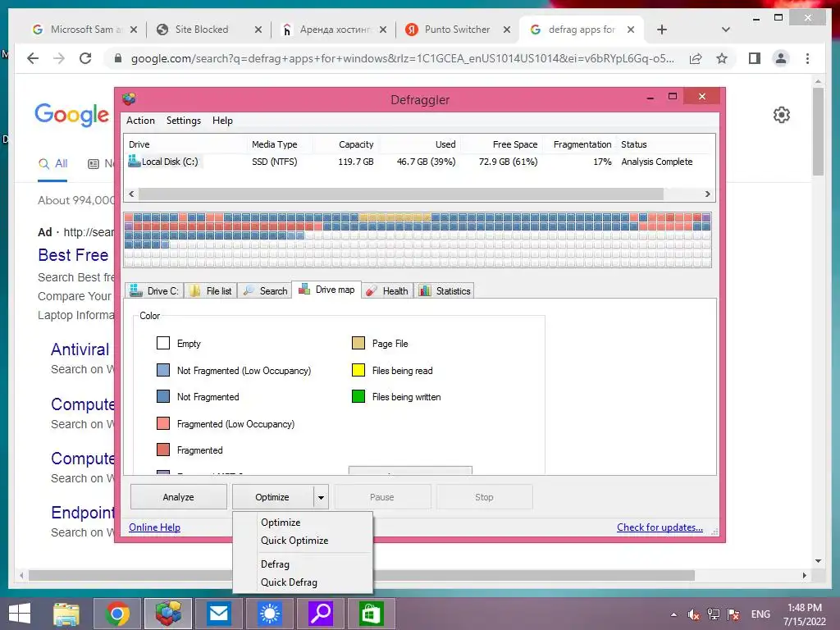Switch to the Drive C: tab
840x630 pixels.
click(x=154, y=291)
